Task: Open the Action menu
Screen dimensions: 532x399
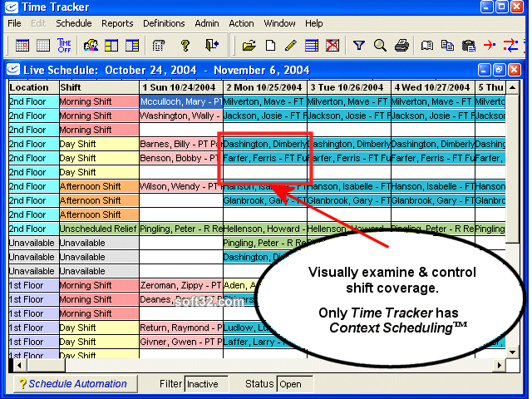Action: coord(241,23)
